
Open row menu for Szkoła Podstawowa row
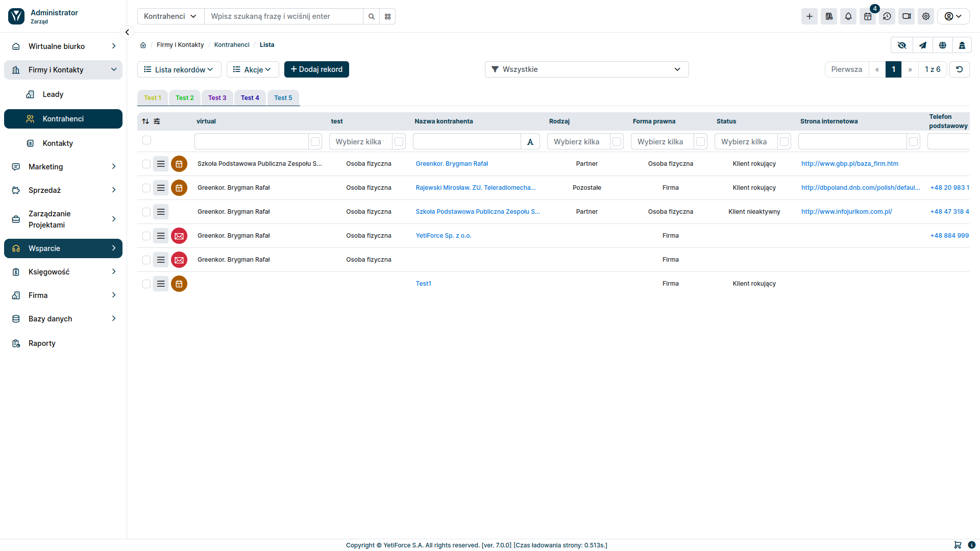point(161,164)
